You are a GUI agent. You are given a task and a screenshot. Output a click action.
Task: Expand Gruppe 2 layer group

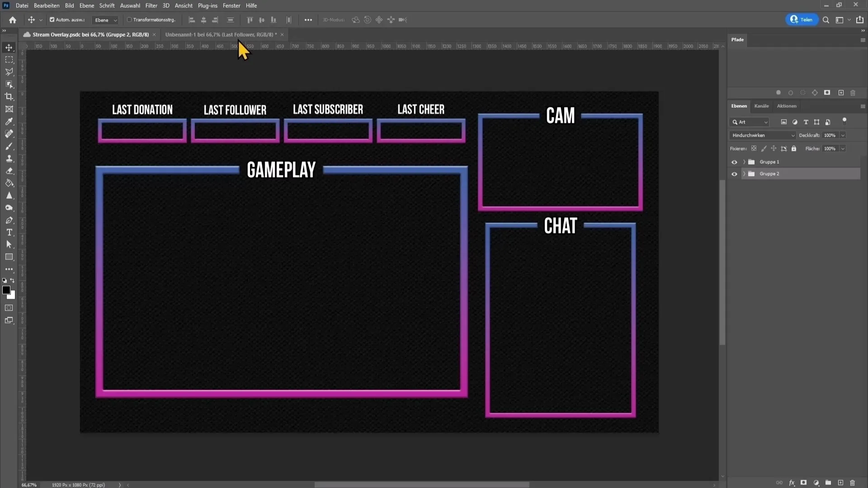[x=743, y=174]
